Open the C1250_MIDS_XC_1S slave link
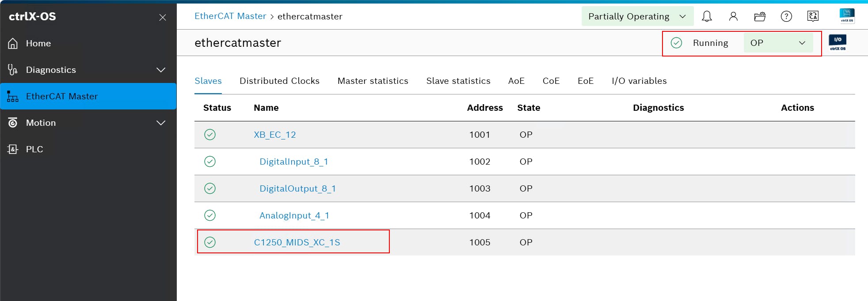868x301 pixels. 297,242
